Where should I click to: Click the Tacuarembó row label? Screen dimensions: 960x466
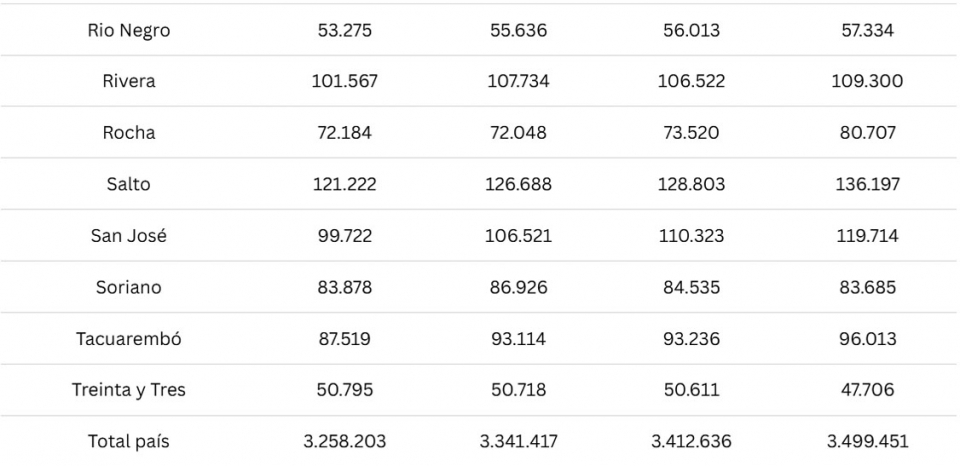[x=129, y=339]
